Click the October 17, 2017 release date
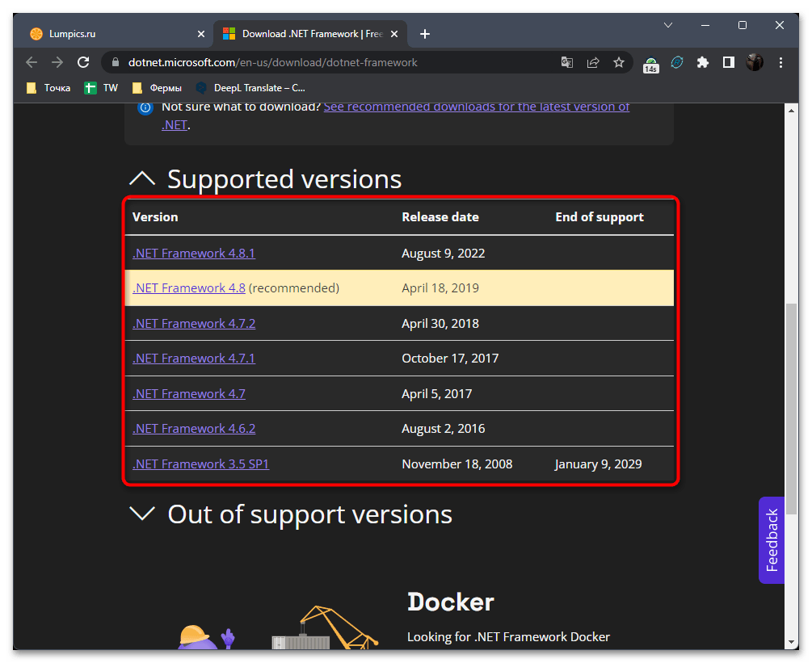The width and height of the screenshot is (812, 663). click(450, 359)
